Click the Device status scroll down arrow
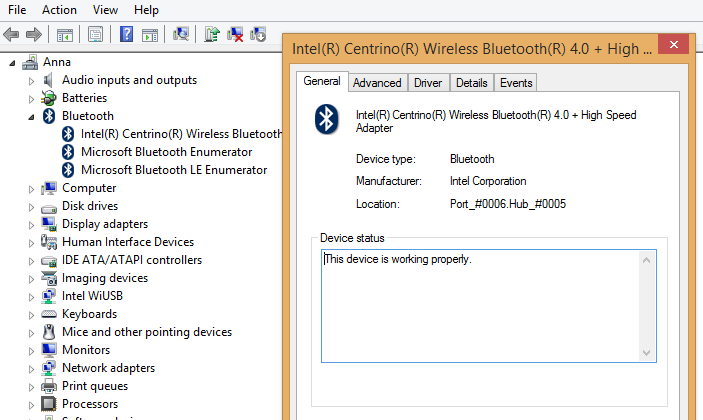The height and width of the screenshot is (420, 703). pyautogui.click(x=646, y=353)
